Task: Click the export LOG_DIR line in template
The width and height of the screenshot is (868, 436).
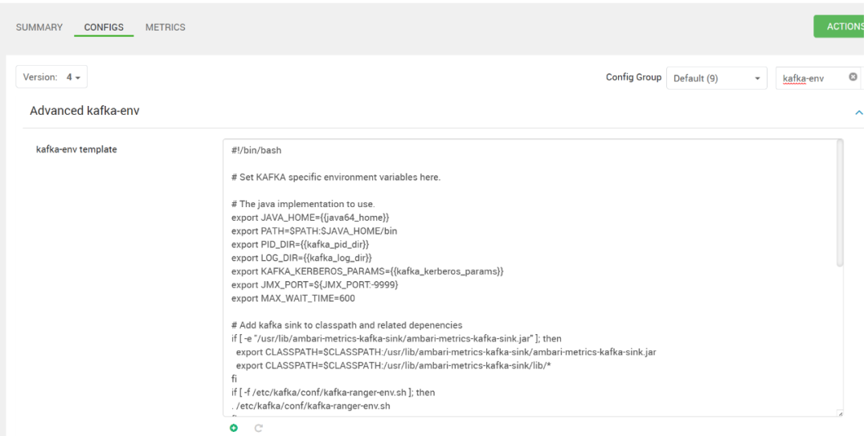Action: pos(301,258)
